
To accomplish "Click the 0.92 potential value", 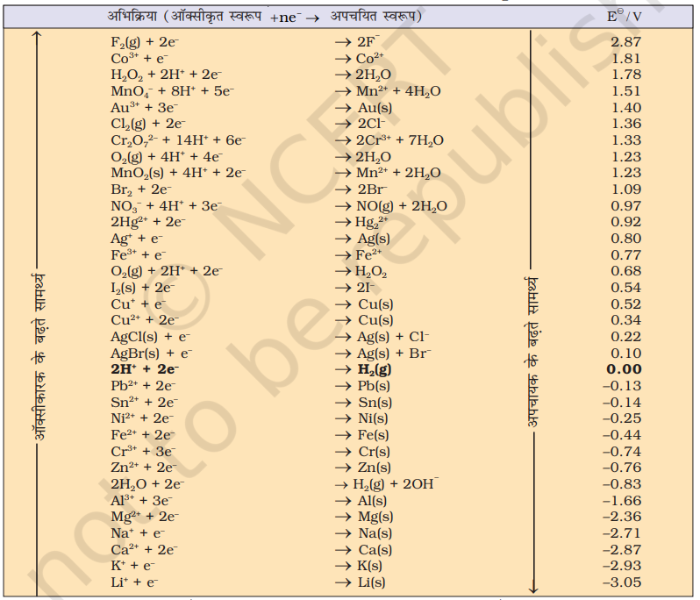I will tap(626, 222).
